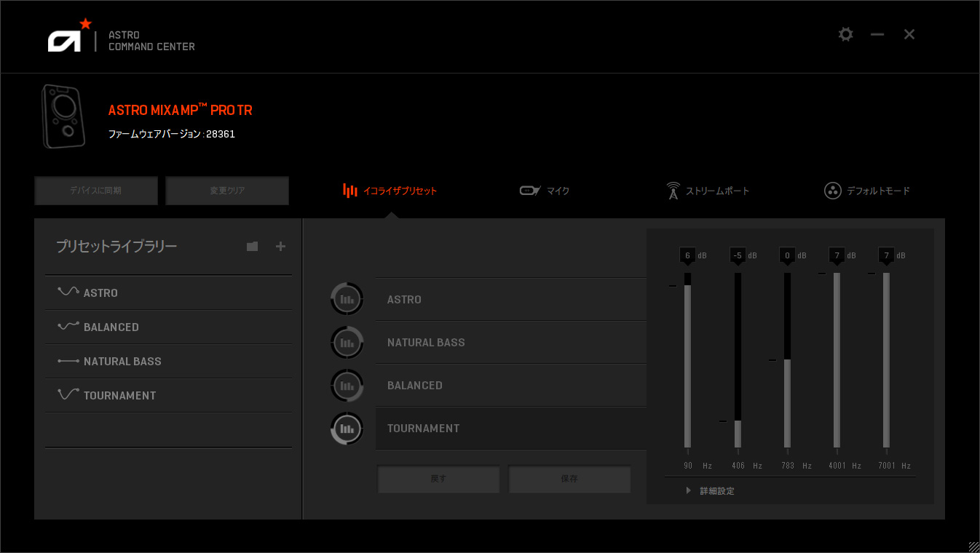This screenshot has height=553, width=980.
Task: Click the デバイスに同期 button
Action: coord(96,191)
